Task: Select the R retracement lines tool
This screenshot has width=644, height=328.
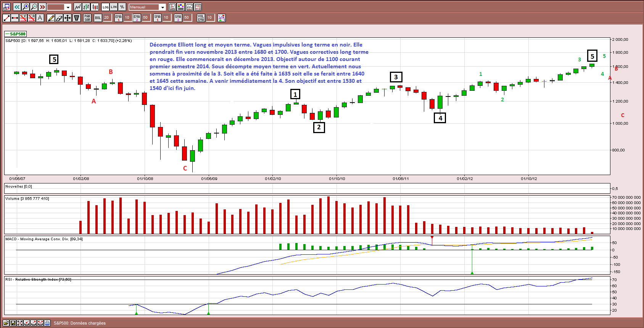Action: coord(32,18)
